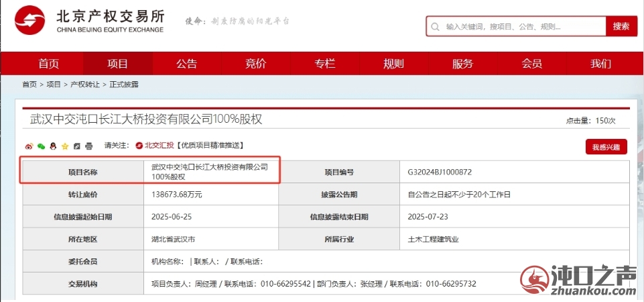
Task: Click the 信息披露起始日期 label cell
Action: pyautogui.click(x=83, y=217)
